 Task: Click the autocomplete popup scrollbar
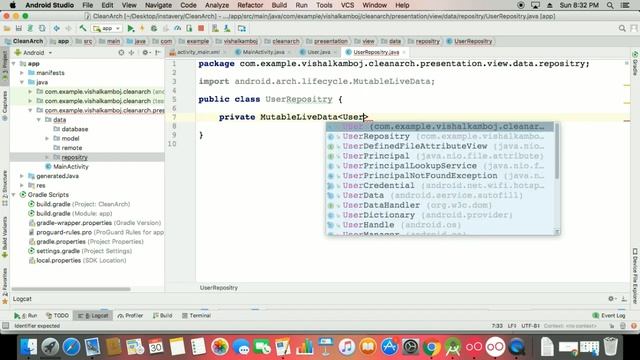[557, 152]
